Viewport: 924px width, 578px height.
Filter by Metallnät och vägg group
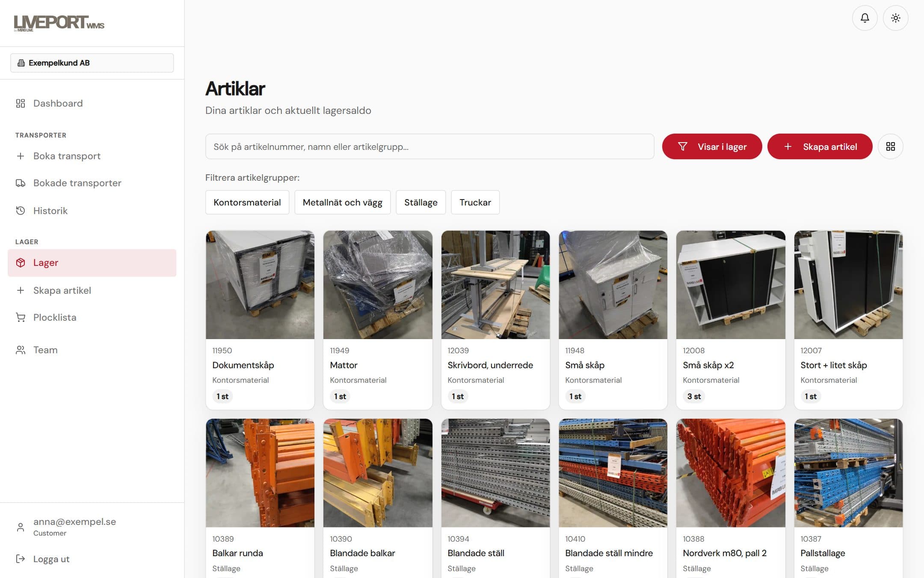click(342, 202)
